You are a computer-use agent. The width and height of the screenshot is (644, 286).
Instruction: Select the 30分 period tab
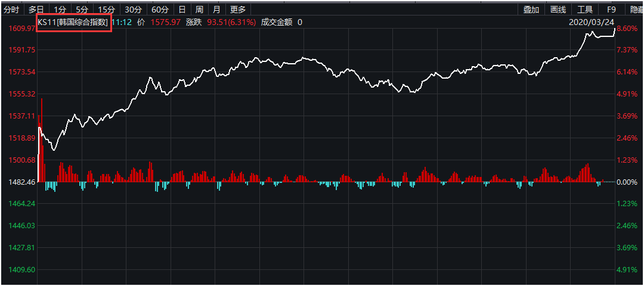point(133,10)
